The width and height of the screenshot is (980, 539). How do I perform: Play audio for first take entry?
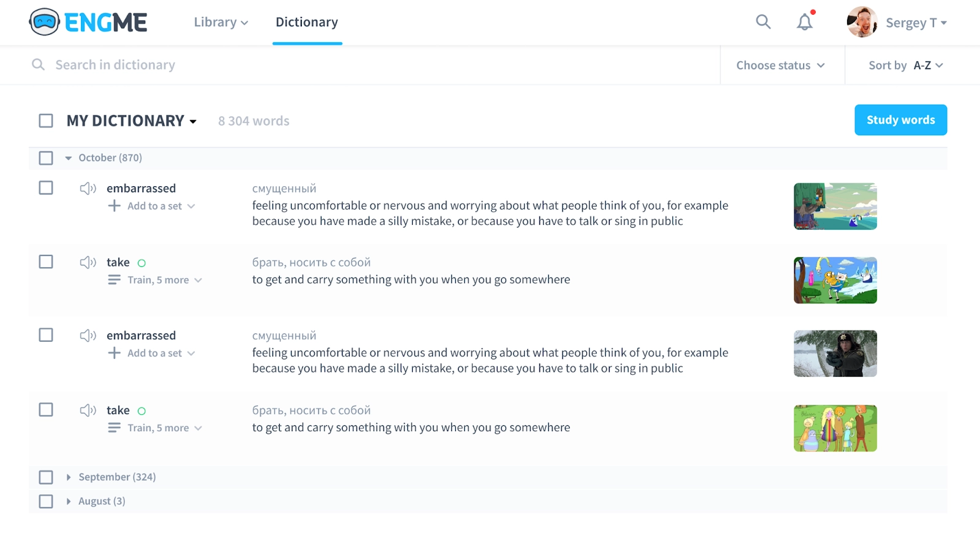point(88,262)
